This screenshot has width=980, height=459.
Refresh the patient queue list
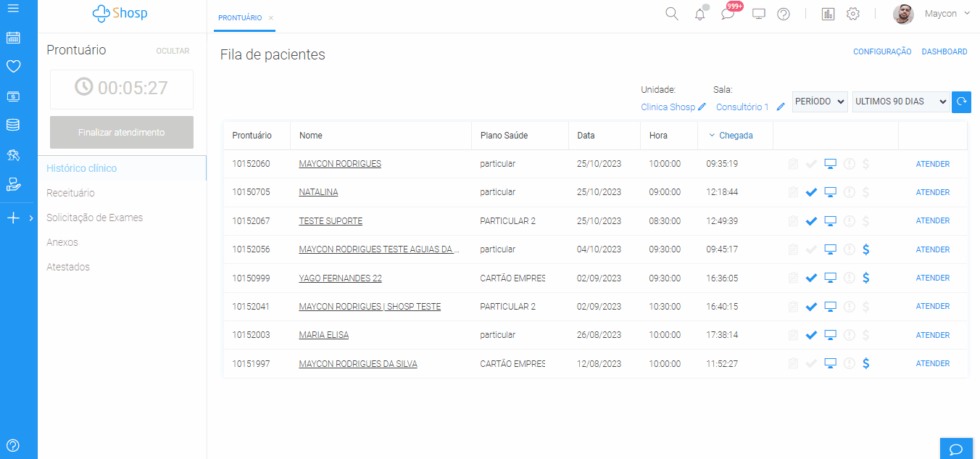[x=961, y=102]
